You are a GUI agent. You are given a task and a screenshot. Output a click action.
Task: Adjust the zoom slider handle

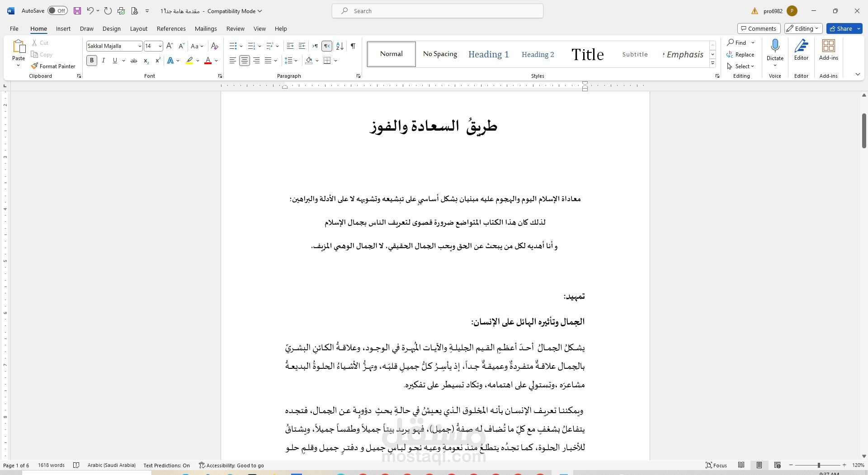click(819, 465)
